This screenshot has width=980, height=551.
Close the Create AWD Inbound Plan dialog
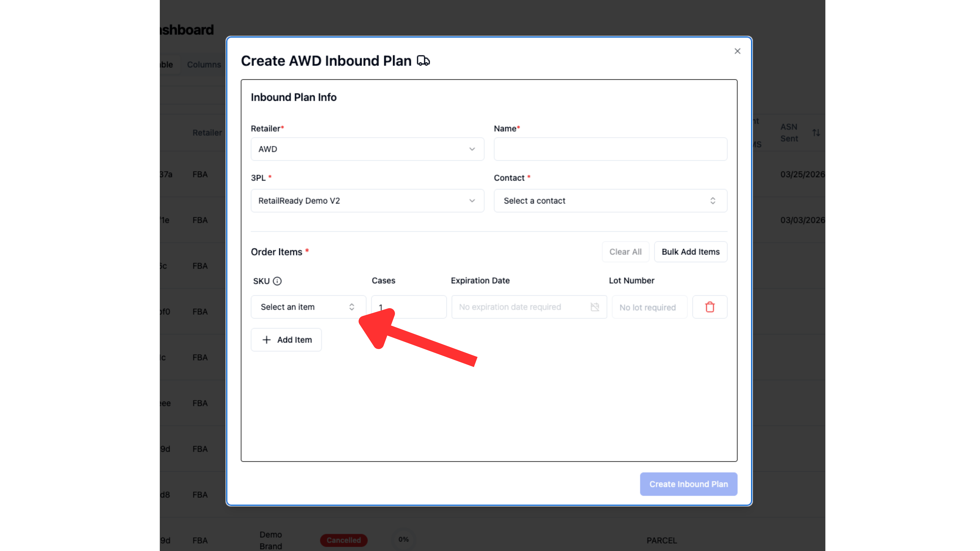coord(737,51)
